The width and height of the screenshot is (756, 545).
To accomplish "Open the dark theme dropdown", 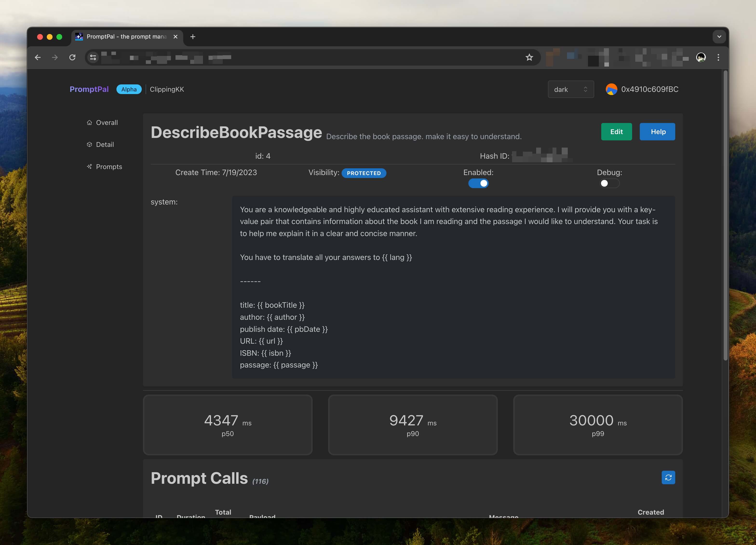I will (571, 89).
